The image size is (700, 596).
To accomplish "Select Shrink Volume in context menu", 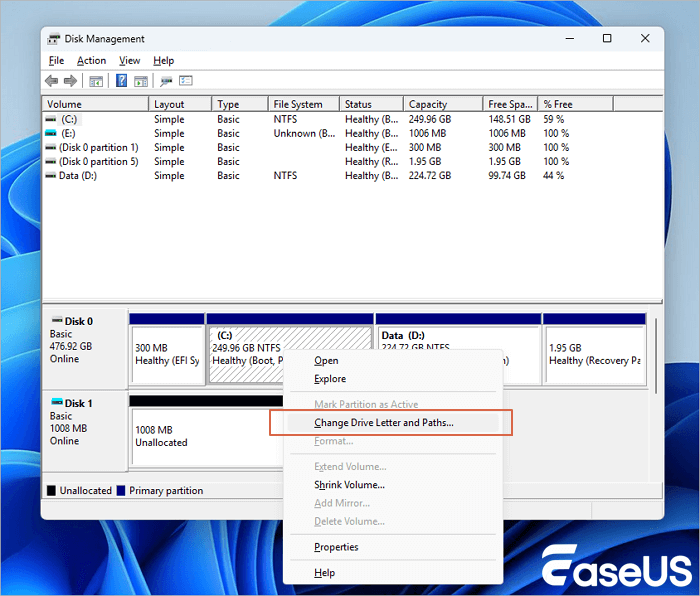I will [349, 485].
